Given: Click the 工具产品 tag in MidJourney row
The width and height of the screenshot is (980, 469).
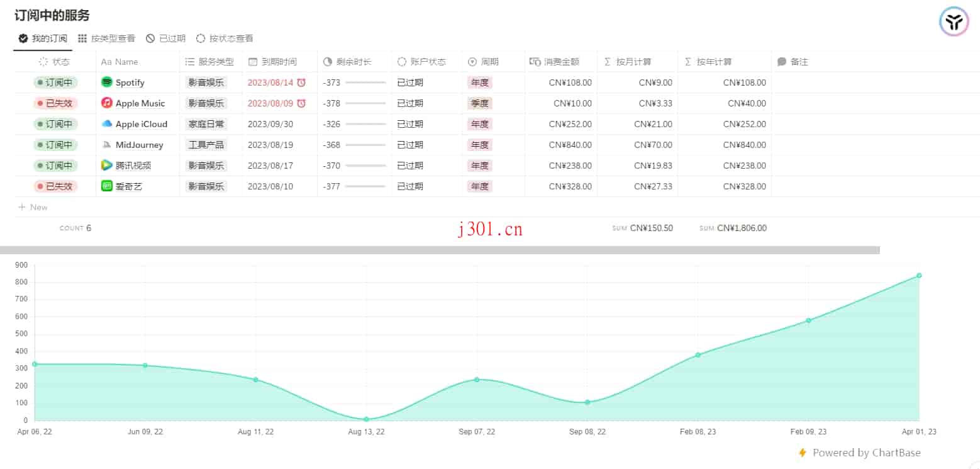Looking at the screenshot, I should (206, 145).
